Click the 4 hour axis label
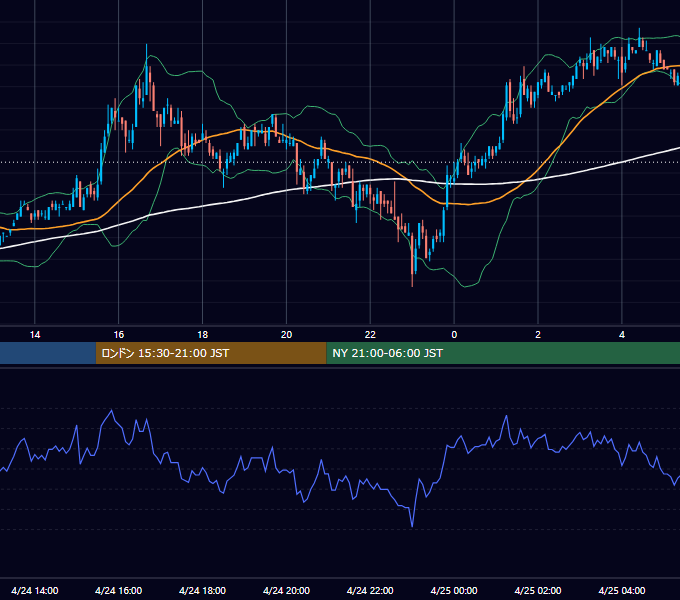Image resolution: width=680 pixels, height=600 pixels. [x=622, y=335]
